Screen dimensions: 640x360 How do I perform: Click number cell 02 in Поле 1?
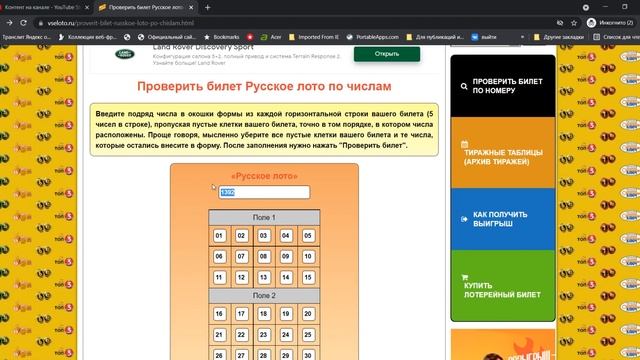click(241, 236)
